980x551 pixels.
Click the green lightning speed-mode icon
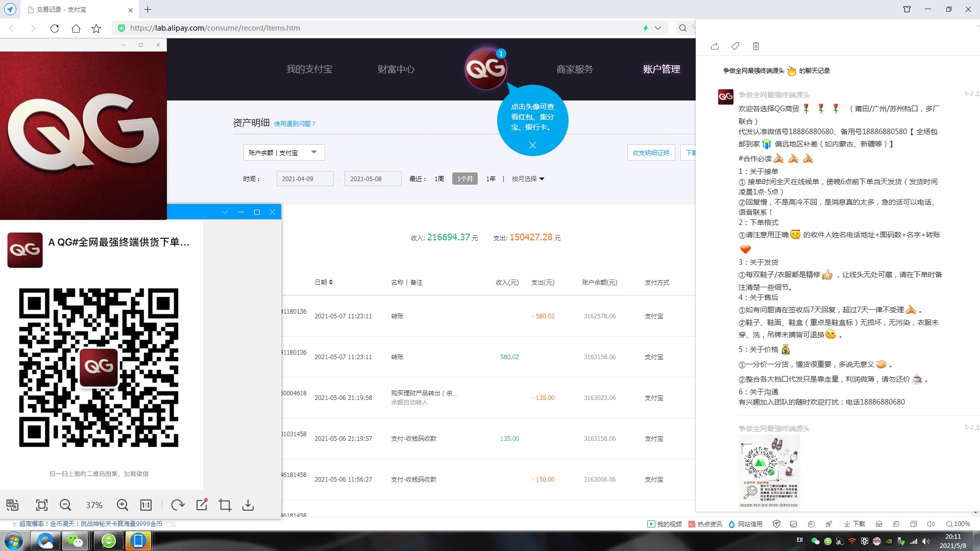(646, 28)
